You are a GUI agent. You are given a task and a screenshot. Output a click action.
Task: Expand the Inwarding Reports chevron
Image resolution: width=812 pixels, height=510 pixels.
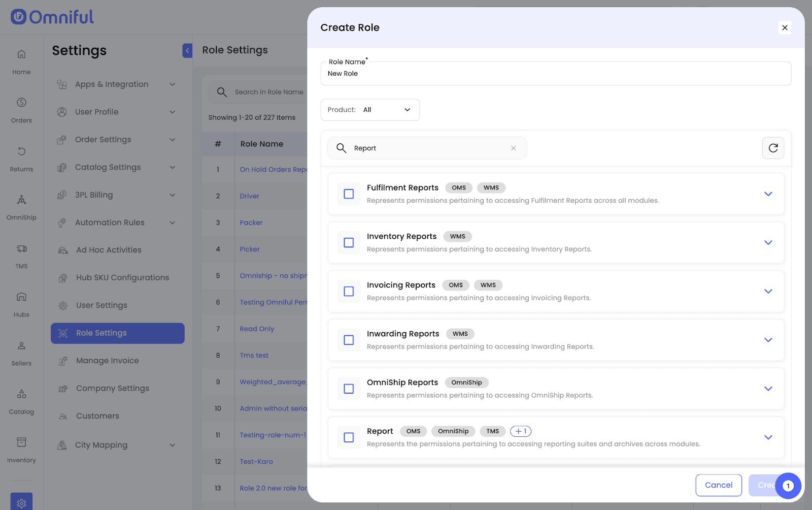tap(768, 340)
